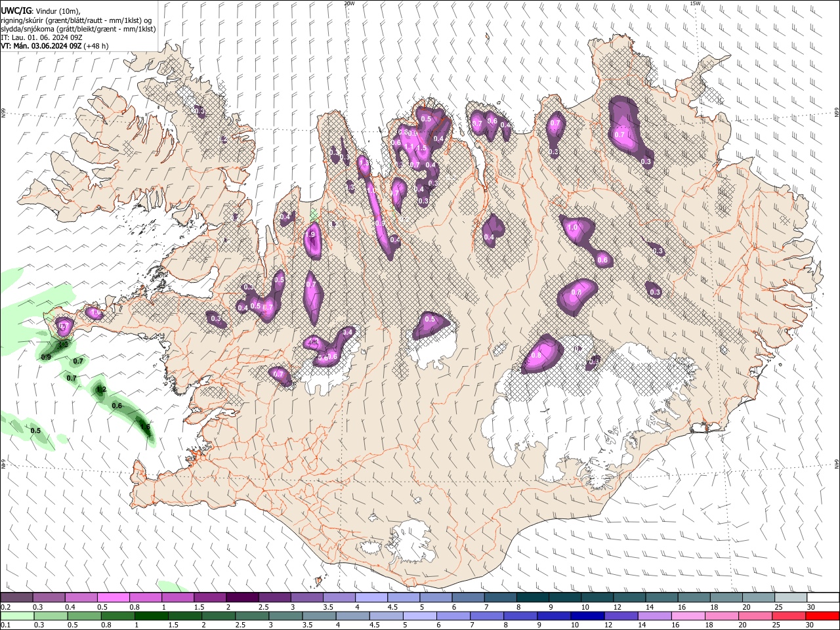Screen dimensions: 840x630
Task: Click the '20W' longitude label
Action: coord(349,3)
